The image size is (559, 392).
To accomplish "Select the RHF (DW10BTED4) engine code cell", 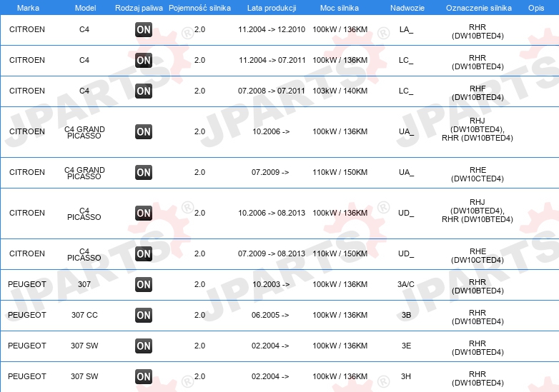I will pos(478,93).
